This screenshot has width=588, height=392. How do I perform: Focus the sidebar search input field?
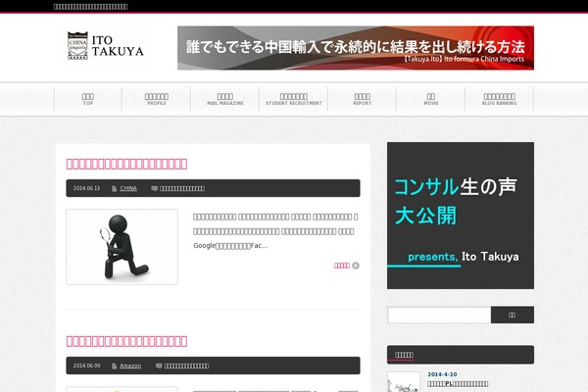pyautogui.click(x=439, y=315)
